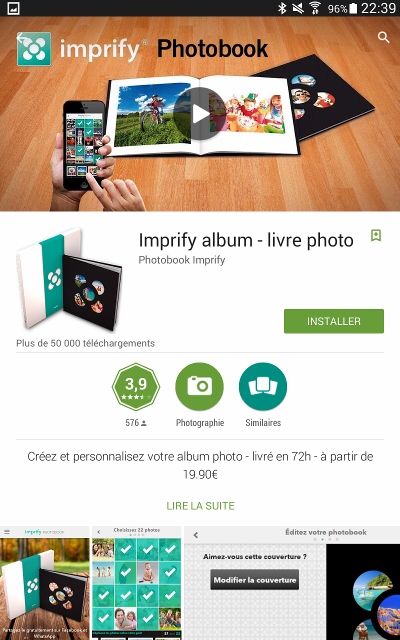Show similar apps via Similaires icon

(x=263, y=387)
